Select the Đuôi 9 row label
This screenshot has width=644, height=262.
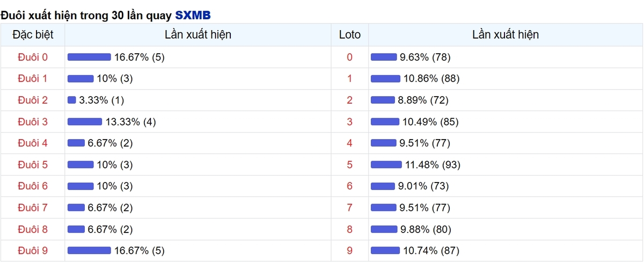(x=33, y=250)
